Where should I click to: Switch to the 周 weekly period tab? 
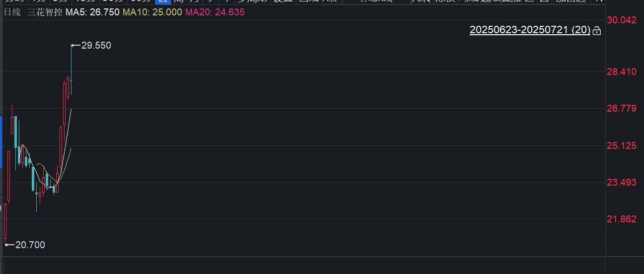pyautogui.click(x=177, y=1)
